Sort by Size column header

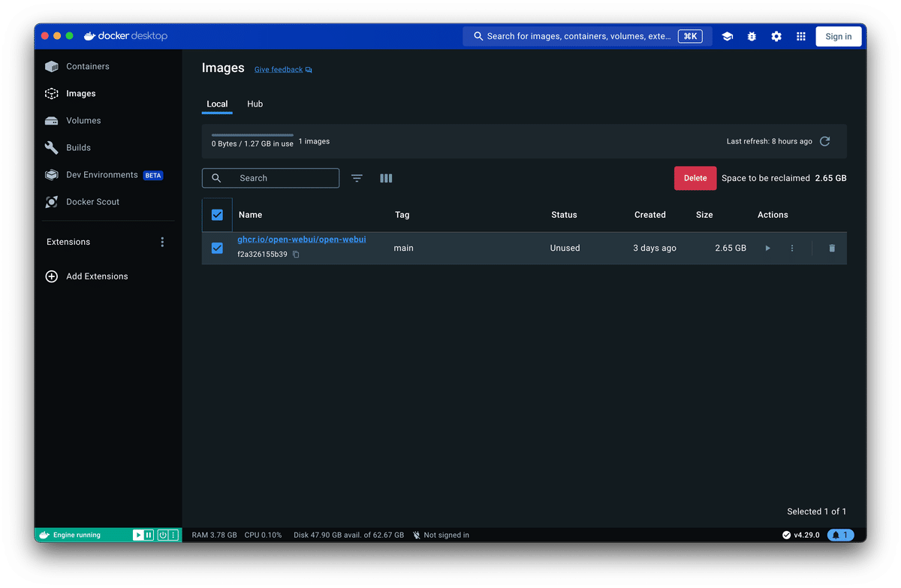coord(704,215)
